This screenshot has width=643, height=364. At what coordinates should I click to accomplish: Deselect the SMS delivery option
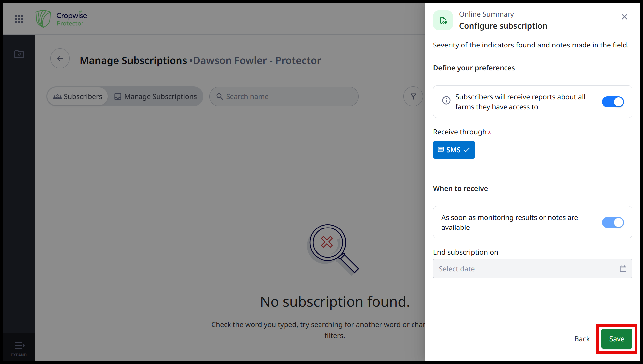[x=454, y=150]
